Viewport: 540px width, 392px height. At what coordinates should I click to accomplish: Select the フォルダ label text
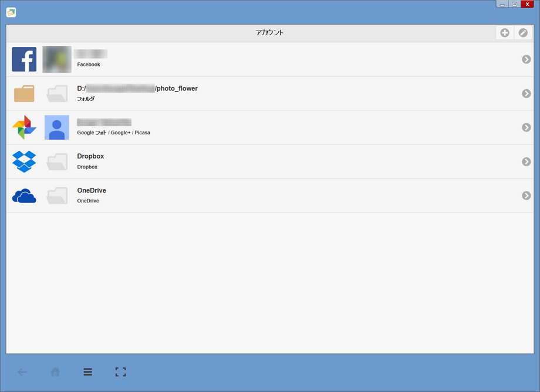tap(86, 99)
